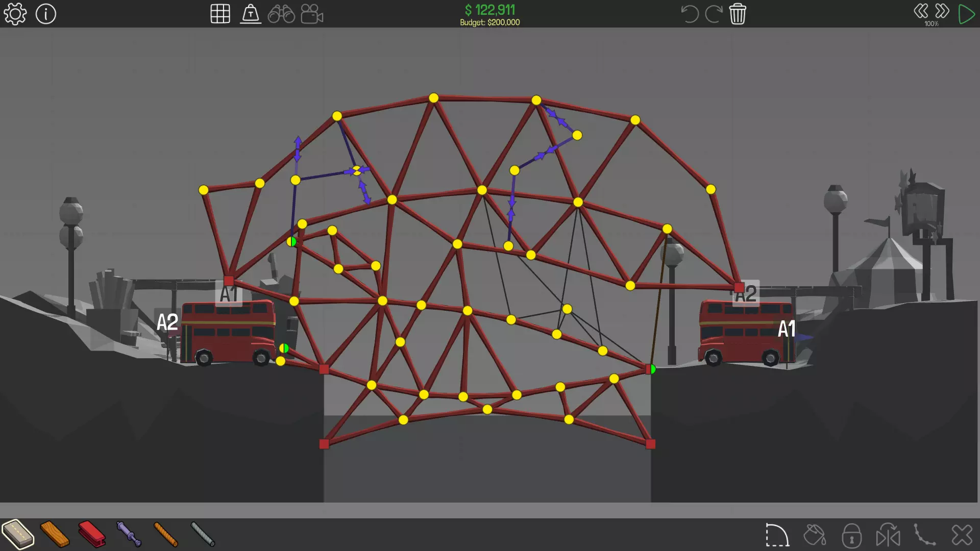Select the red steel beam material
The width and height of the screenshot is (980, 551).
click(x=92, y=534)
